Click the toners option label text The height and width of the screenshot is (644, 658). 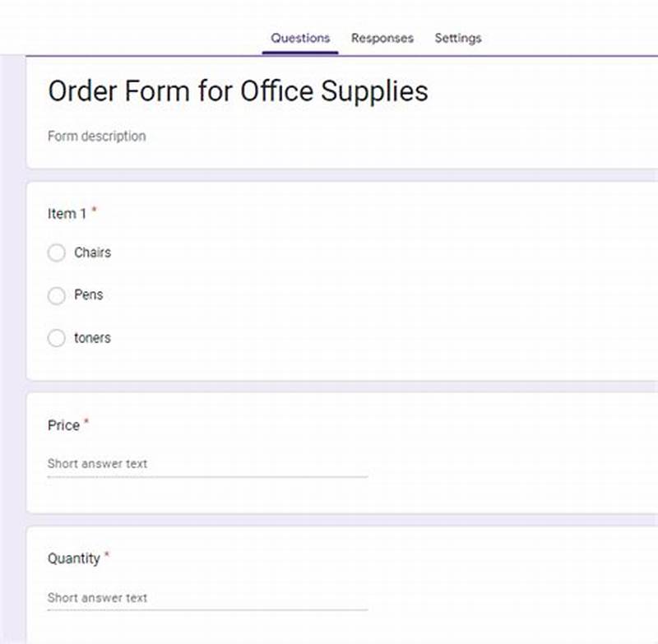[92, 338]
